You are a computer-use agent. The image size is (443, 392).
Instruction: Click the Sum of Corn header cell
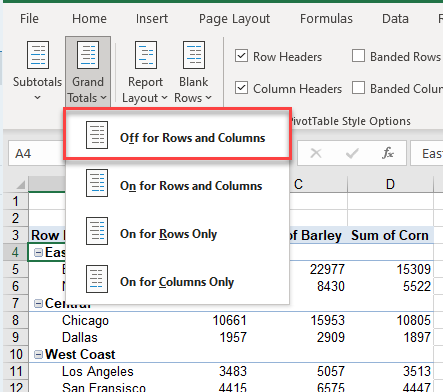tap(390, 235)
